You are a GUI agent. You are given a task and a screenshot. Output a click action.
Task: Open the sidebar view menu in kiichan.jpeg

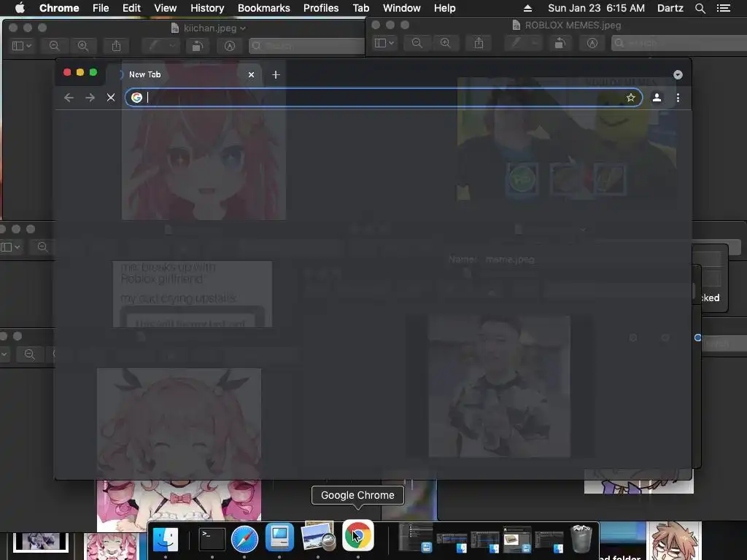click(22, 46)
